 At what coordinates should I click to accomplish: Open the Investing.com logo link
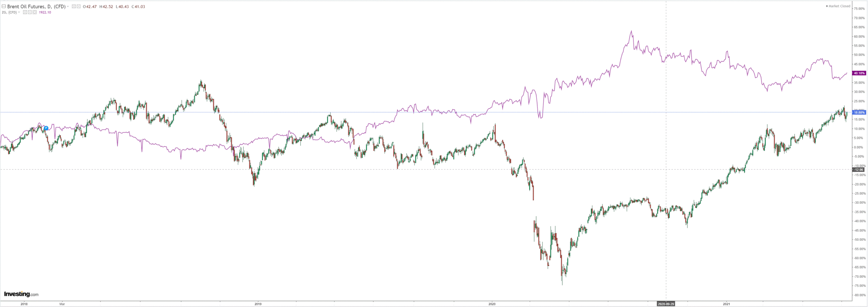[21, 294]
